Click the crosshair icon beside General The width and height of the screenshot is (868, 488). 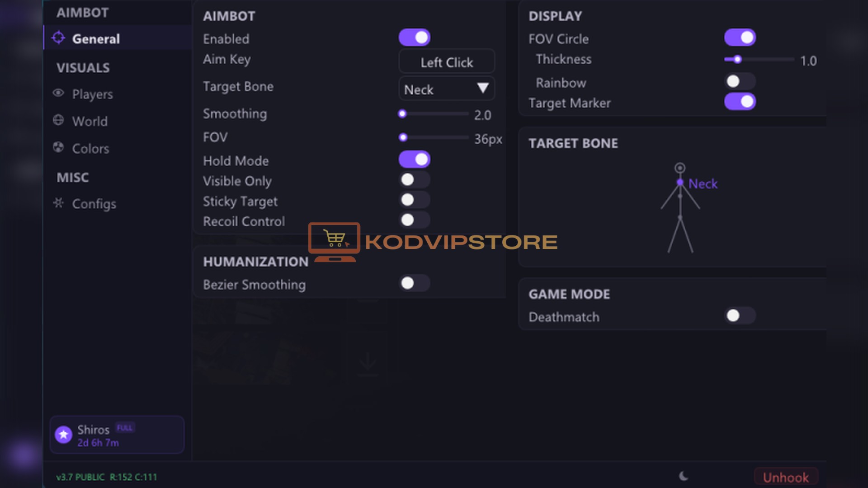[x=58, y=38]
